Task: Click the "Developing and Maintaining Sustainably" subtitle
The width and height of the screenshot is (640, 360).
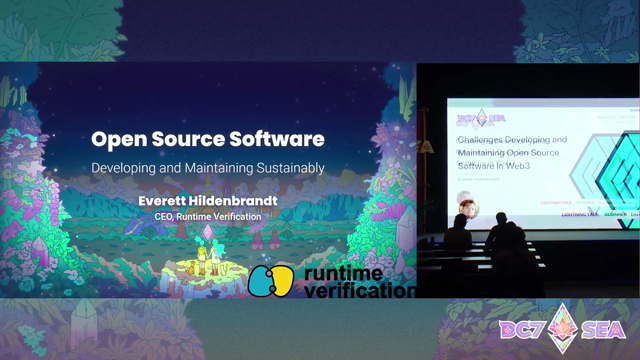Action: 208,168
